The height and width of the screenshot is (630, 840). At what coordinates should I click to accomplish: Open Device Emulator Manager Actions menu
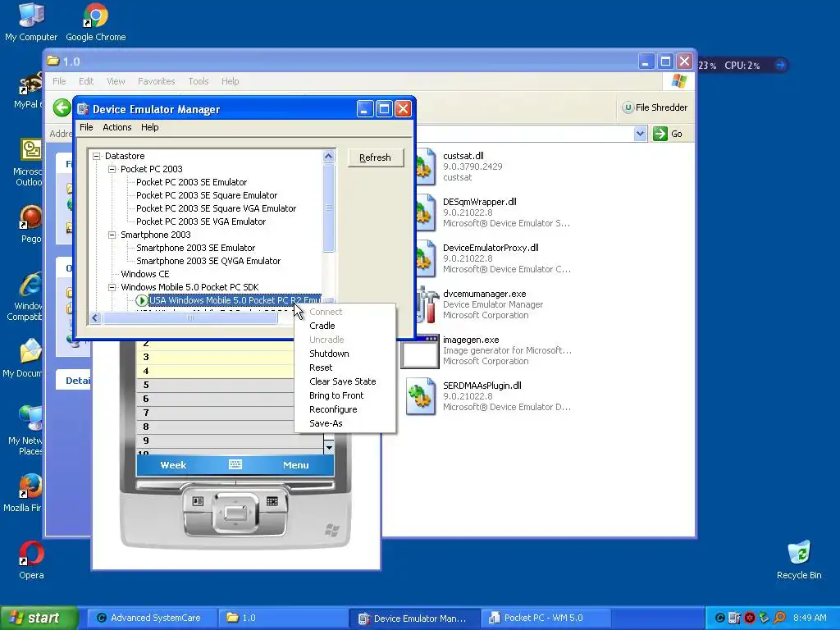tap(116, 127)
